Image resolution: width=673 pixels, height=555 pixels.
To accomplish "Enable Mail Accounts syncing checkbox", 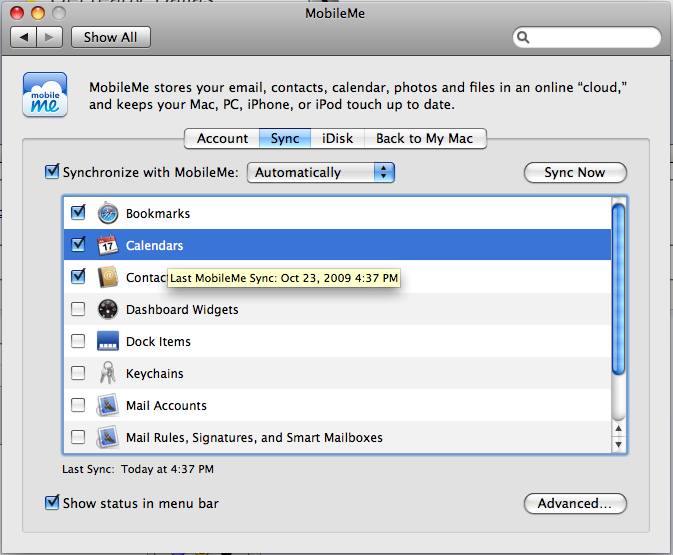I will pyautogui.click(x=78, y=405).
